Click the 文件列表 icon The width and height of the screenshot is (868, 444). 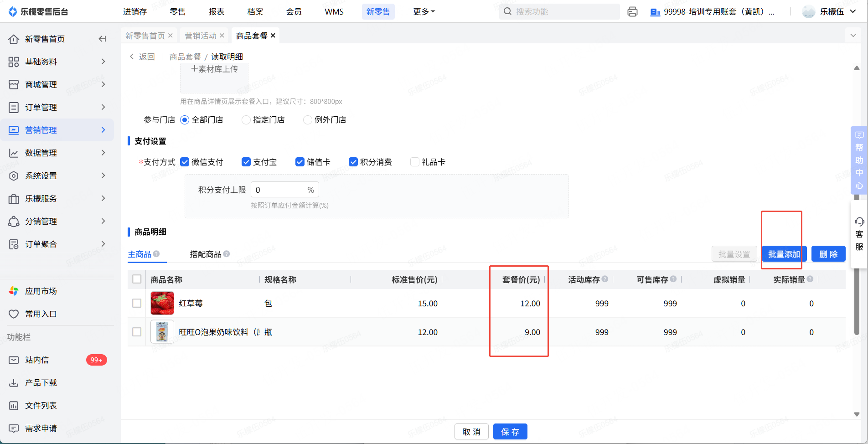(x=14, y=406)
